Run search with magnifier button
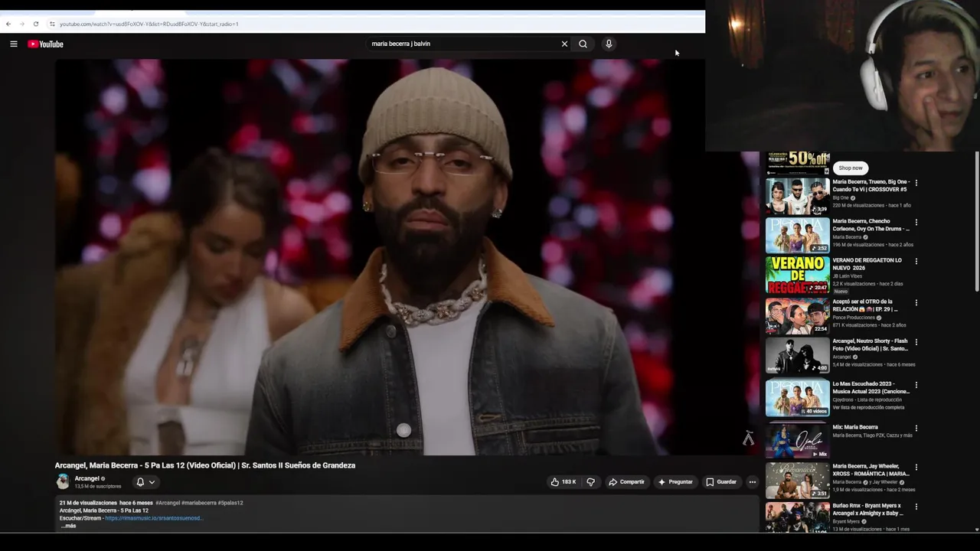This screenshot has width=980, height=551. (583, 44)
